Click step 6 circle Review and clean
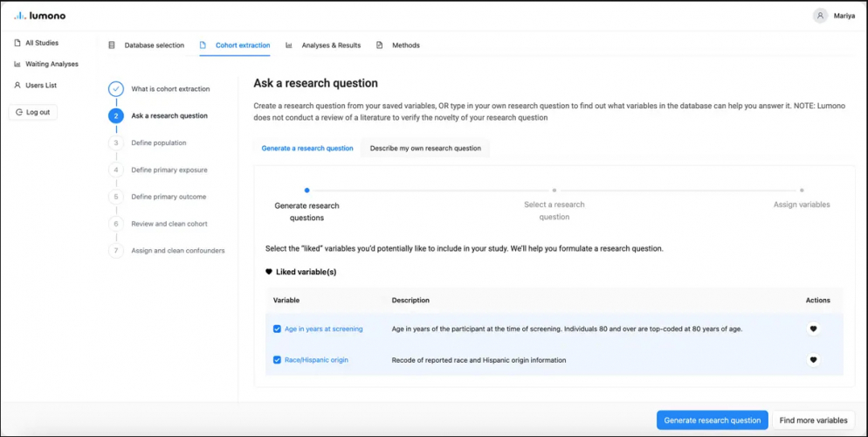This screenshot has width=868, height=437. tap(115, 224)
